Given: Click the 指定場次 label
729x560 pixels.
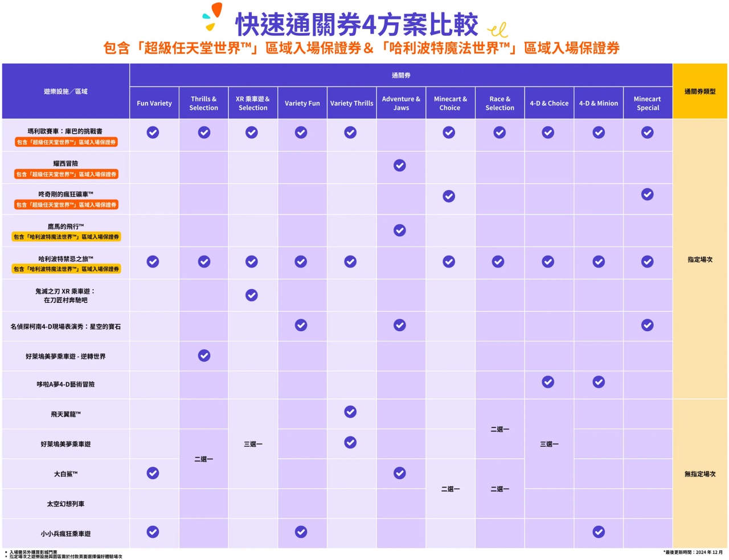Looking at the screenshot, I should 700,260.
